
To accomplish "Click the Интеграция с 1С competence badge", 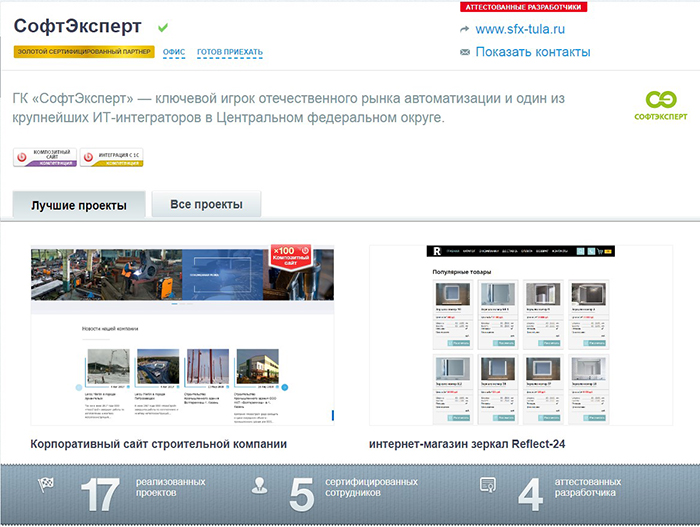I will pyautogui.click(x=112, y=158).
